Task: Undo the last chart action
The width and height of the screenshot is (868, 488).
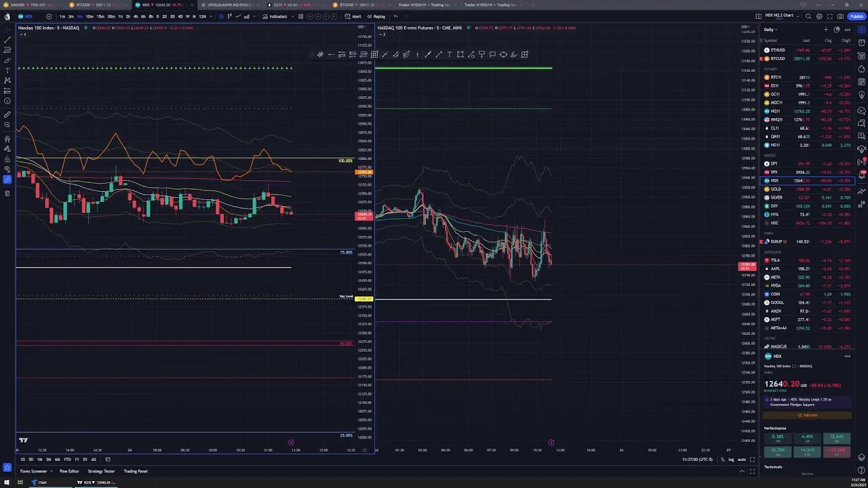Action: (396, 16)
